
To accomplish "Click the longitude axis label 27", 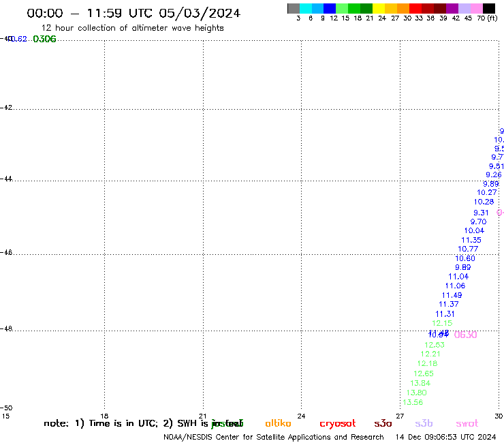I will pyautogui.click(x=400, y=416).
